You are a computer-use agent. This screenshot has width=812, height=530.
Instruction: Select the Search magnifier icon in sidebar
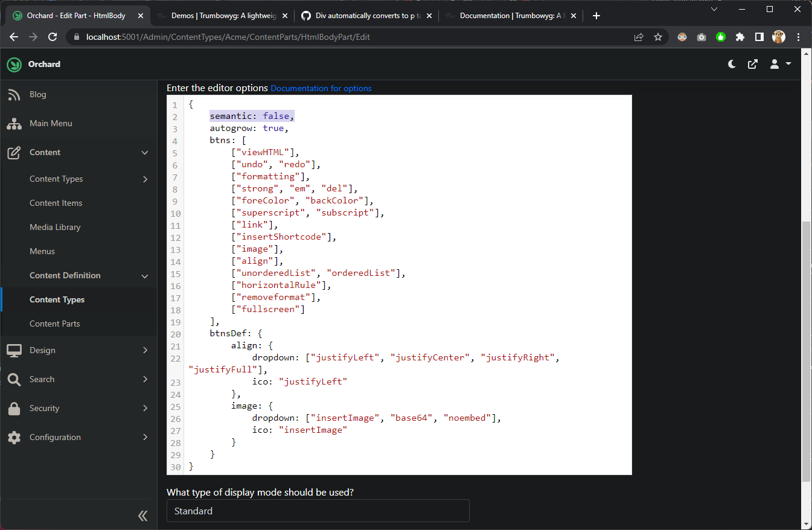pyautogui.click(x=13, y=379)
